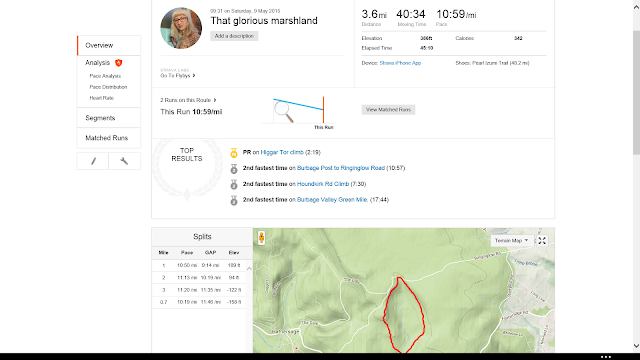
Task: Click the premium badge beside Analysis
Action: pyautogui.click(x=118, y=62)
